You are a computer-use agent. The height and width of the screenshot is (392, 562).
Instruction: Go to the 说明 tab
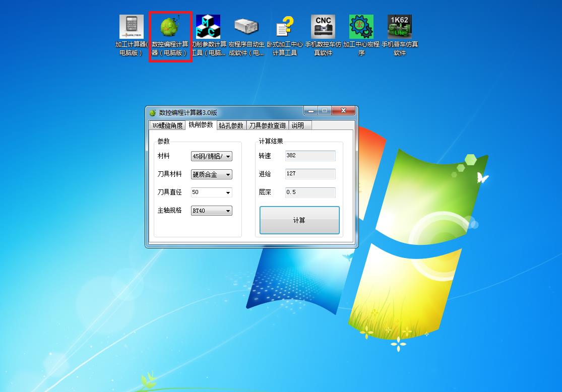coord(298,125)
